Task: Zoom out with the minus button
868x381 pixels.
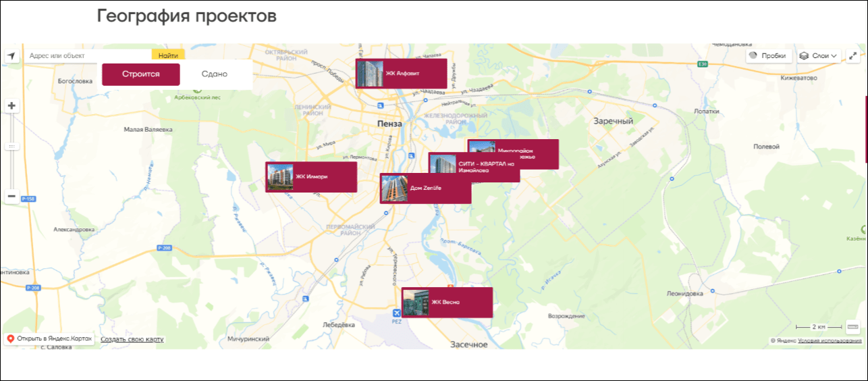Action: 11,197
